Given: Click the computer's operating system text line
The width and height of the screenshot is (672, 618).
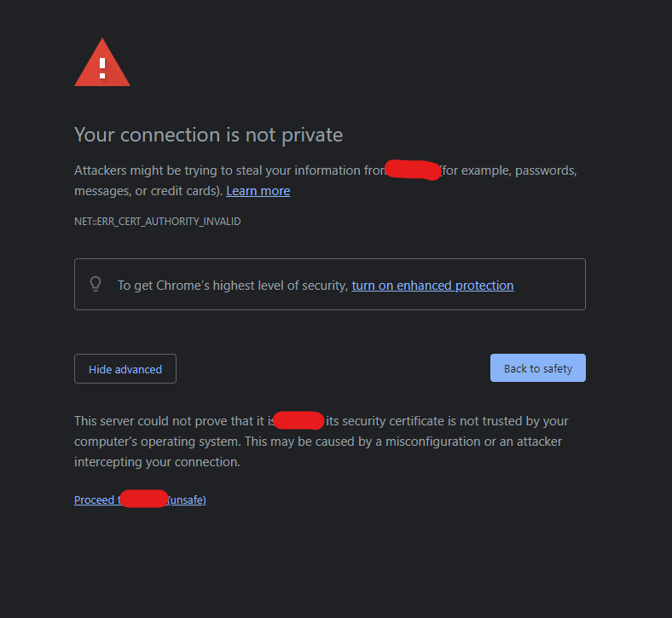Looking at the screenshot, I should tap(318, 442).
